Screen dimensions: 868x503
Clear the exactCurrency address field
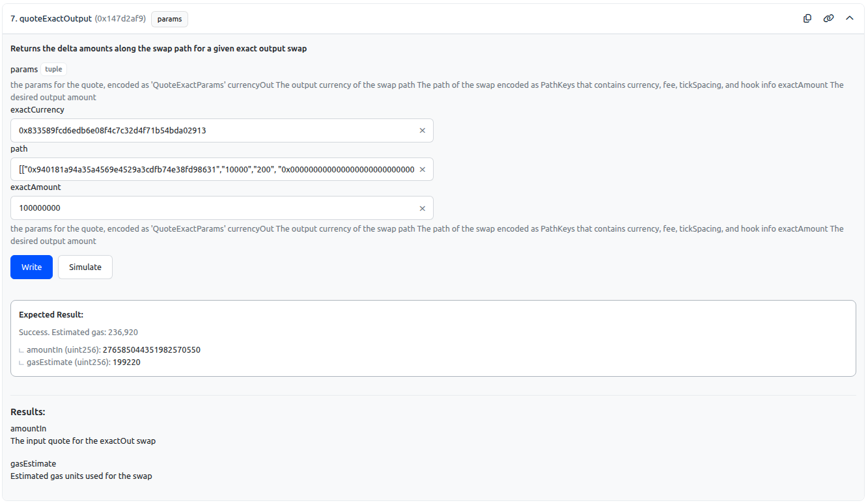coord(422,131)
